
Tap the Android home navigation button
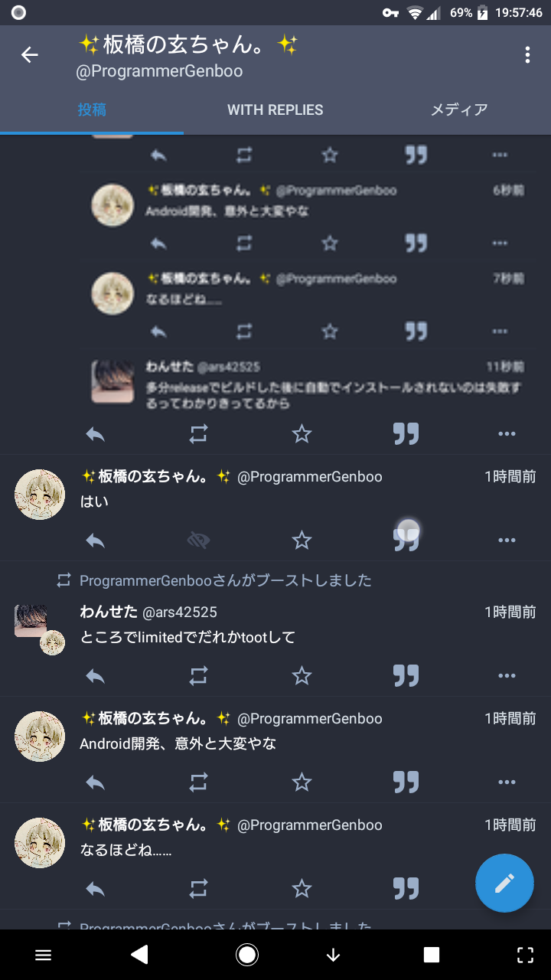click(x=247, y=955)
